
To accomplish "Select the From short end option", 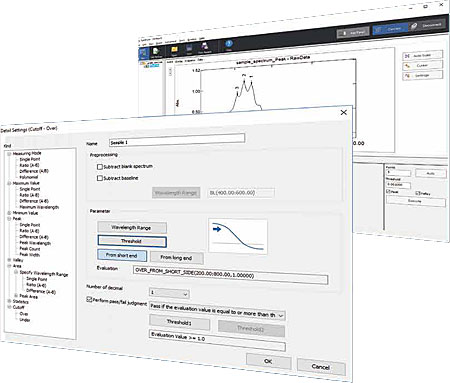I will [122, 255].
